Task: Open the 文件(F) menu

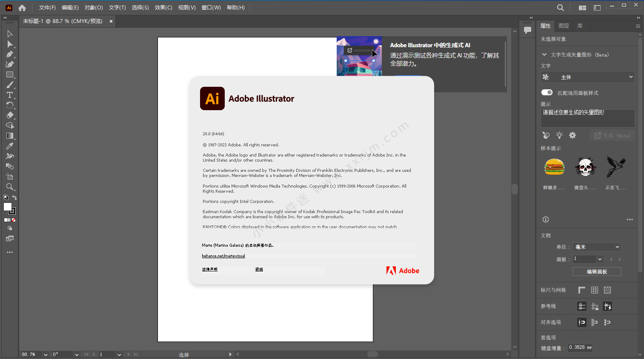Action: click(47, 8)
